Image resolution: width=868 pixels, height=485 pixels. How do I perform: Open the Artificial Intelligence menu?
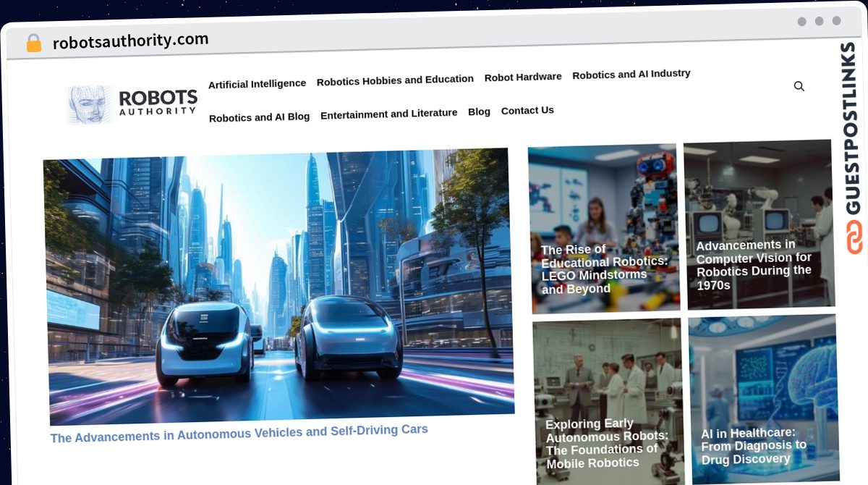pyautogui.click(x=257, y=84)
